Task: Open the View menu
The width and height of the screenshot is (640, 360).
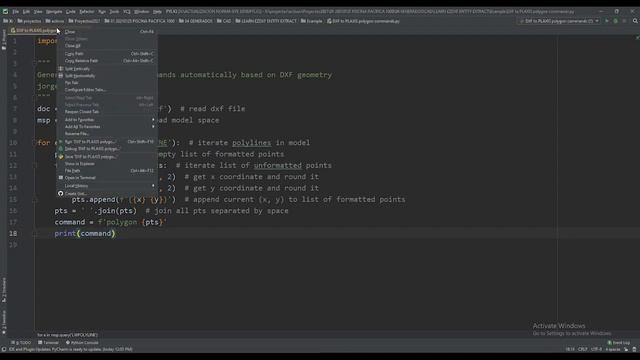Action: coord(38,11)
